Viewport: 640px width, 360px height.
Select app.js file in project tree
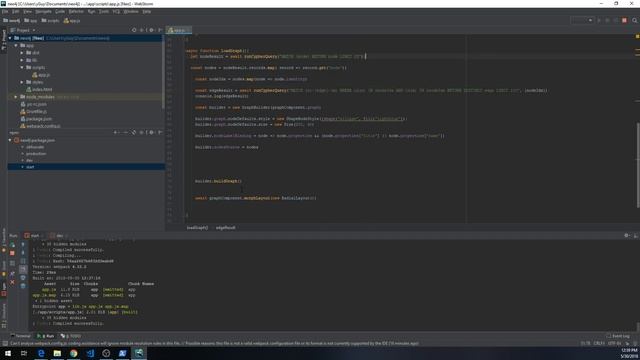click(41, 75)
